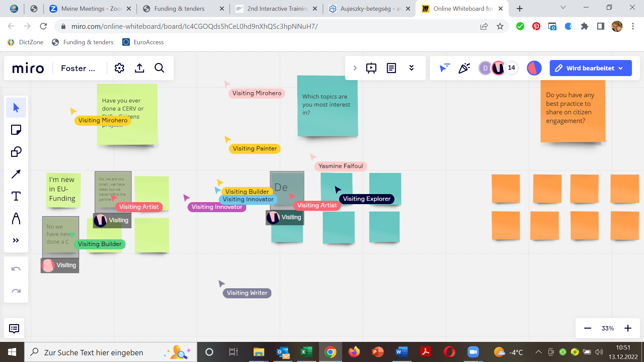Image resolution: width=644 pixels, height=362 pixels.
Task: Click the orange best practice sticky note
Action: click(573, 111)
